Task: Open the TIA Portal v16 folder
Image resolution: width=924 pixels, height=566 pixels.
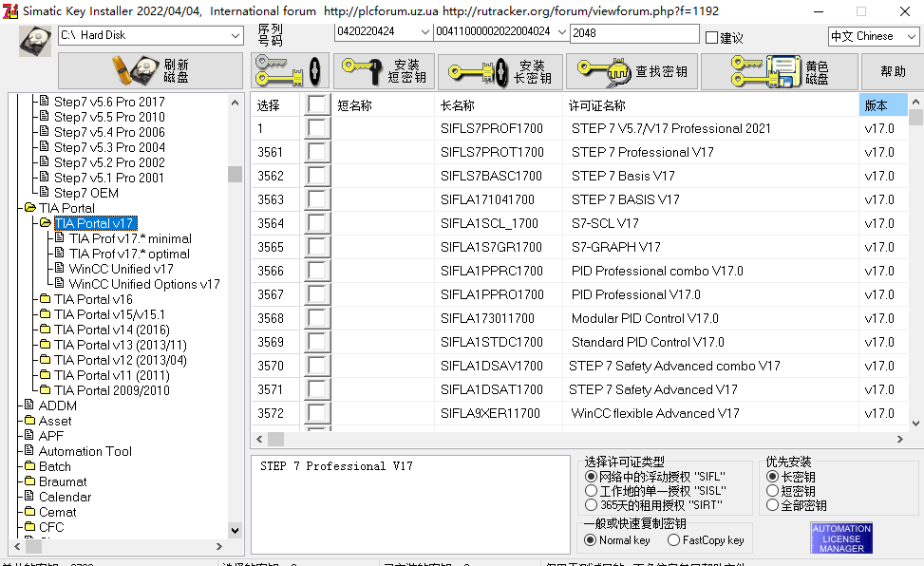Action: (x=93, y=299)
